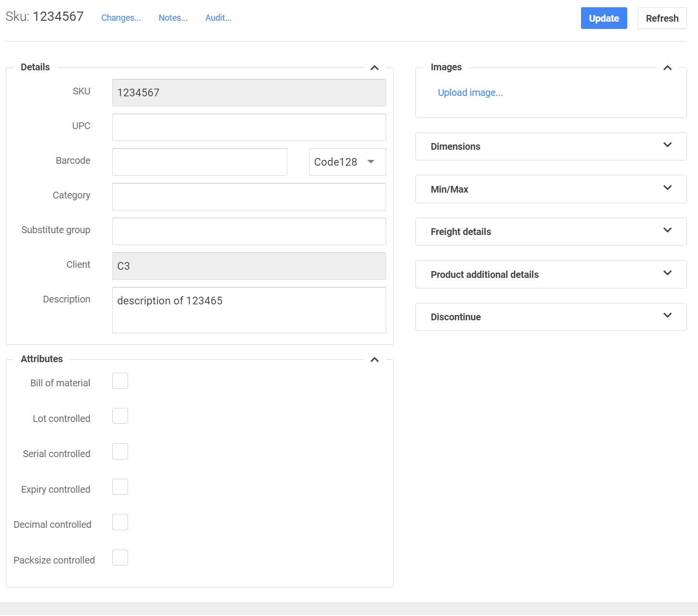Enable the Bill of material checkbox
Viewport: 698px width, 616px height.
(120, 381)
